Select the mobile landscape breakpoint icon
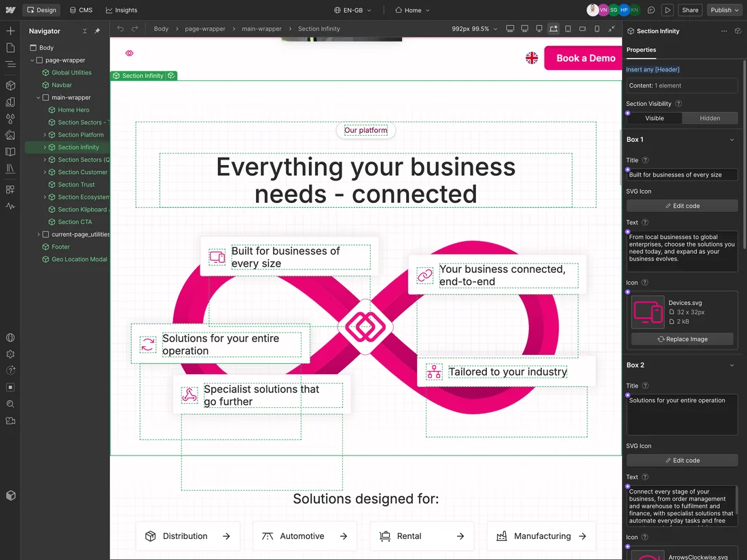747x560 pixels. point(582,29)
